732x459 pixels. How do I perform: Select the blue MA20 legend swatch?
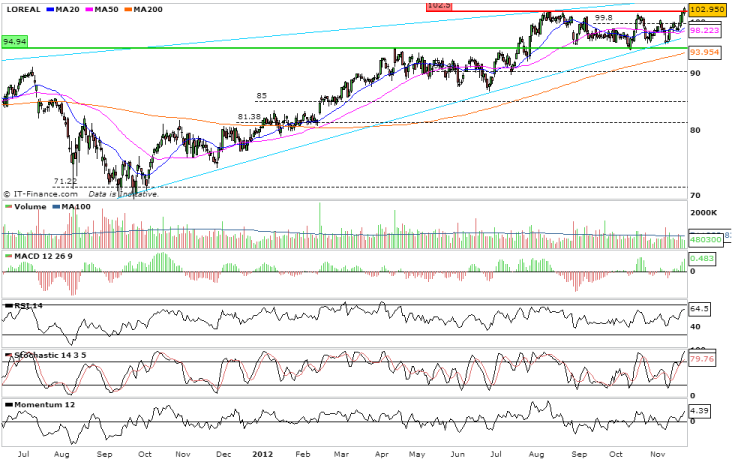pos(50,9)
